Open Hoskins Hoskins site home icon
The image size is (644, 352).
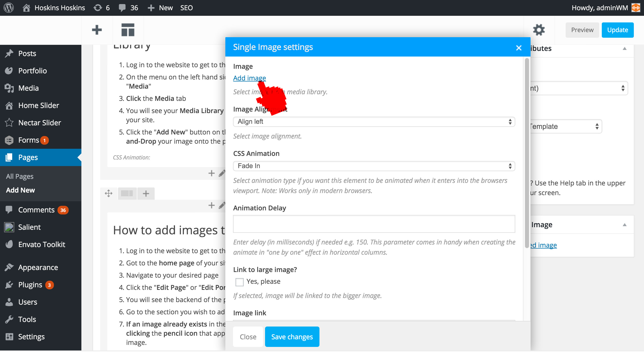click(26, 8)
